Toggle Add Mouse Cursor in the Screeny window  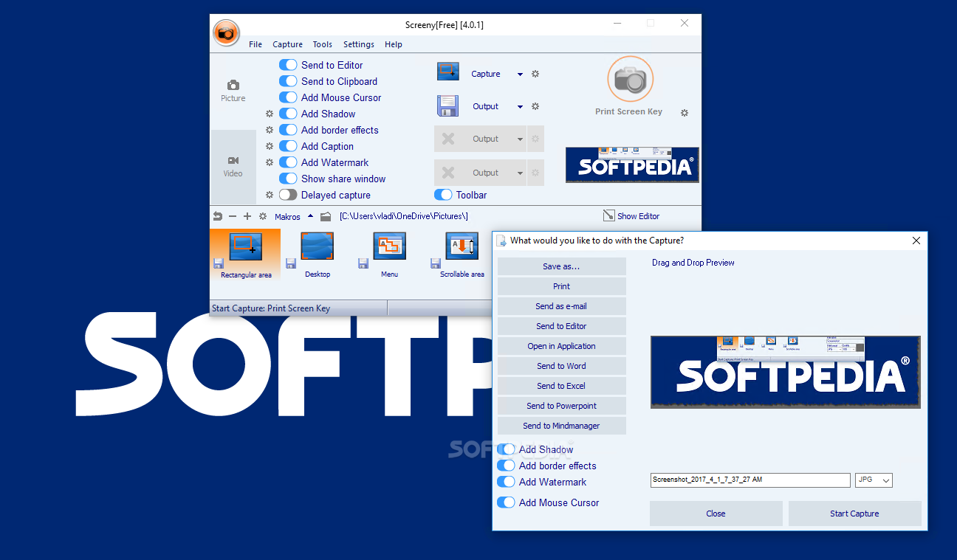[288, 97]
